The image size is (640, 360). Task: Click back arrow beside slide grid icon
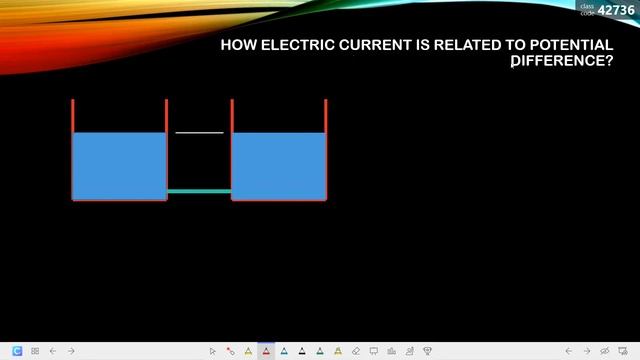53,351
